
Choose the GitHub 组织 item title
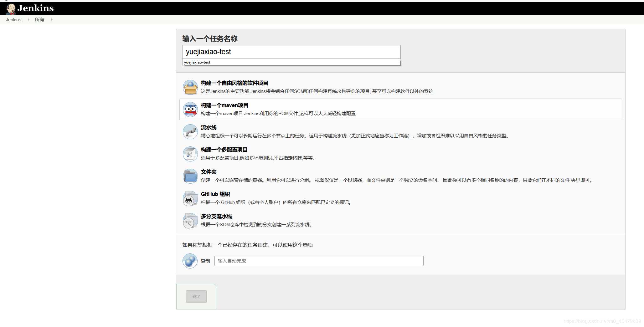click(x=215, y=194)
